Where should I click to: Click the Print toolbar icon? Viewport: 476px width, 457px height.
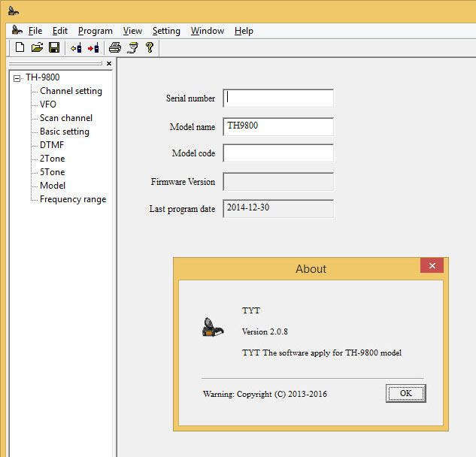pyautogui.click(x=115, y=47)
